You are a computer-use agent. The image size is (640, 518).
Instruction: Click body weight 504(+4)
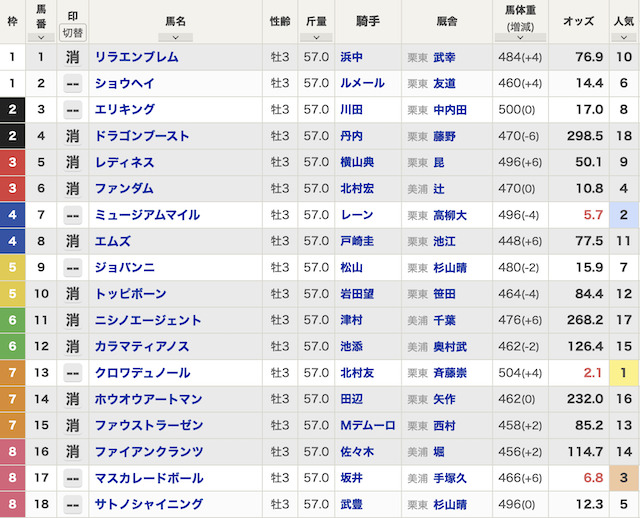click(520, 373)
